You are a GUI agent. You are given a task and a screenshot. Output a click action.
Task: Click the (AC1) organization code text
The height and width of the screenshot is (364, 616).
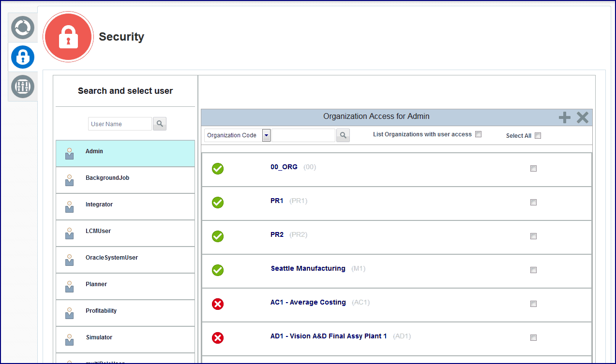tap(361, 303)
